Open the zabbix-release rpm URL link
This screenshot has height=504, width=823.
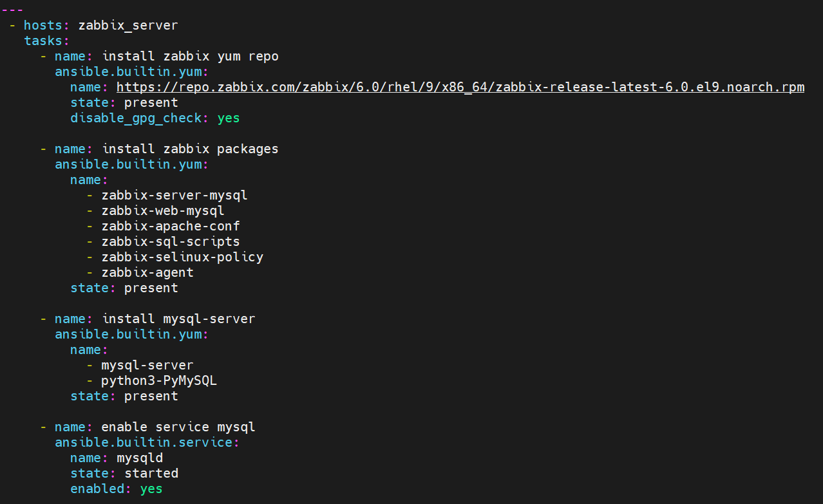pyautogui.click(x=460, y=88)
